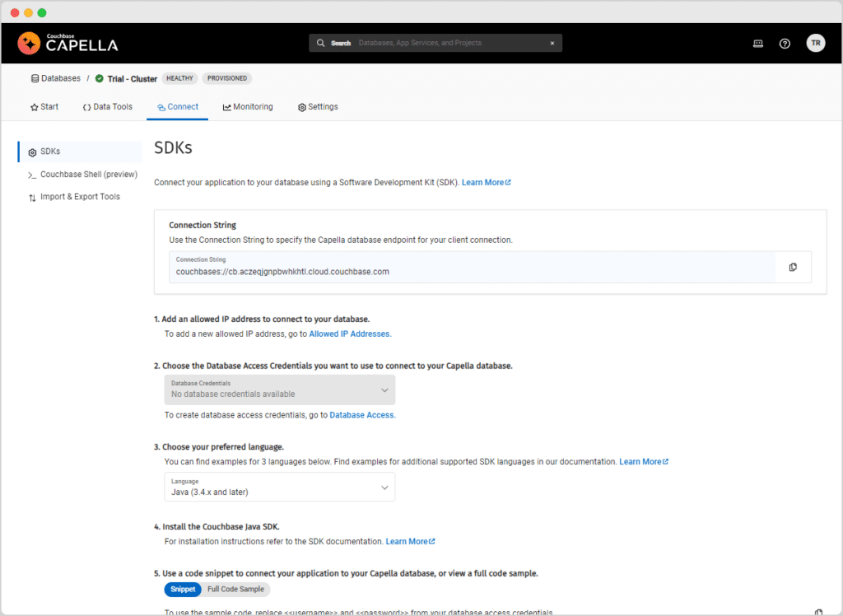The image size is (843, 616).
Task: Open the Allowed IP Addresses link
Action: tap(349, 334)
